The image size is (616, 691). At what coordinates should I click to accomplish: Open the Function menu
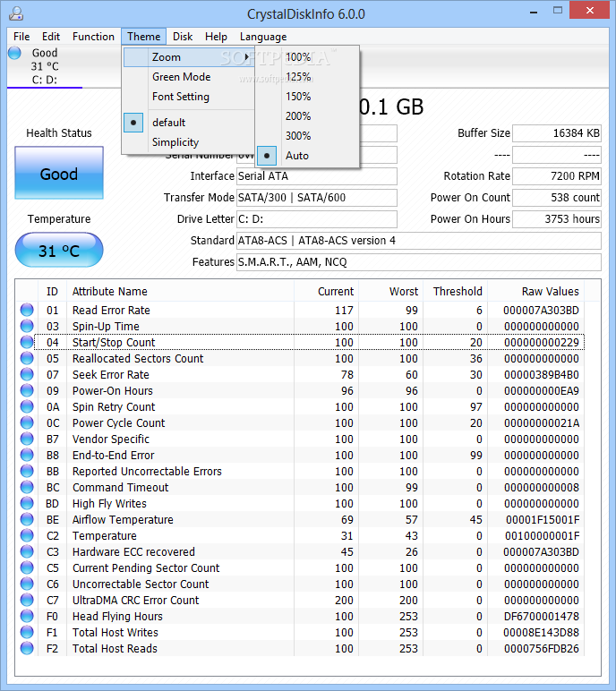(93, 37)
